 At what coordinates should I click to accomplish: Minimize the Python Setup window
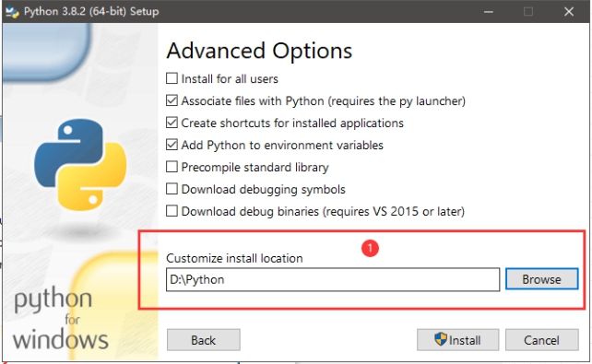pos(489,12)
